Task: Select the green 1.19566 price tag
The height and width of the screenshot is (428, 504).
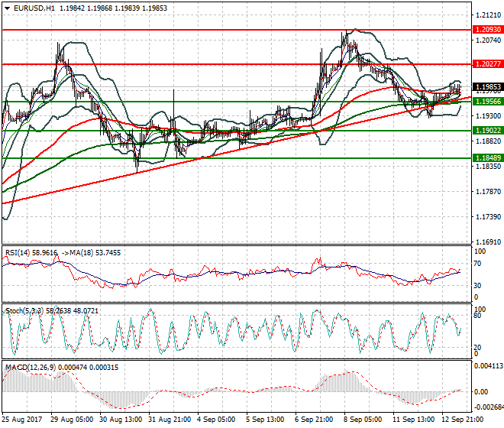Action: [487, 102]
